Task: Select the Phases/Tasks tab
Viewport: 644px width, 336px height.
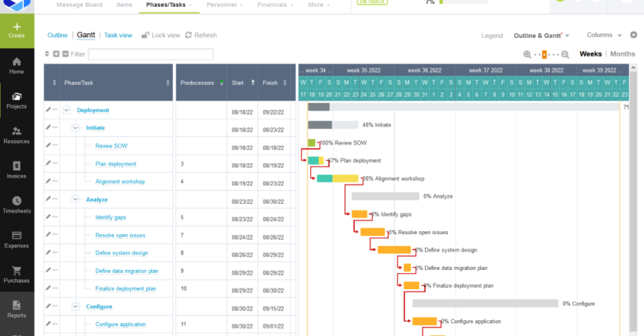Action: coord(169,5)
